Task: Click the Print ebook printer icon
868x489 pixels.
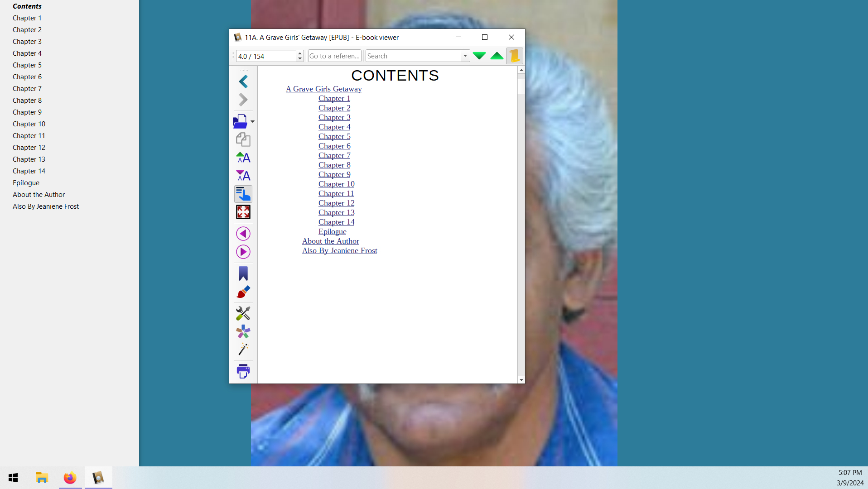Action: pos(243,371)
